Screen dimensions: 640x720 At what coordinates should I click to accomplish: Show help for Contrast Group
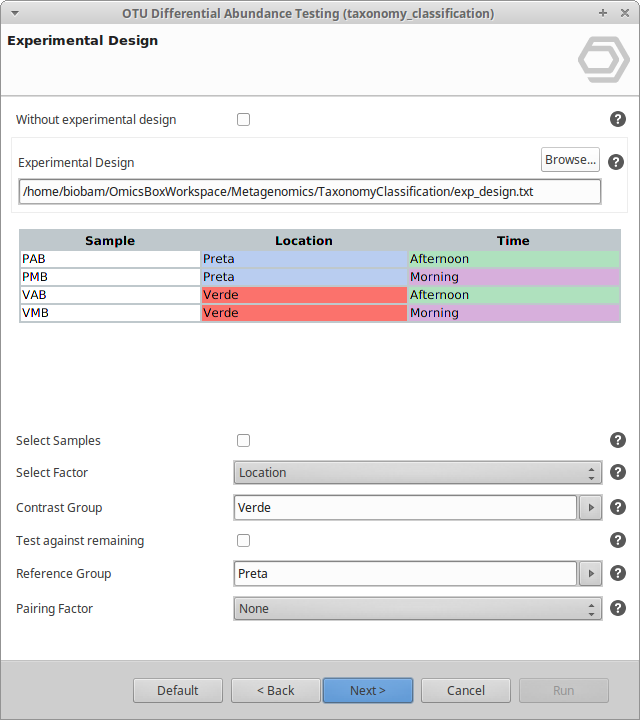click(x=618, y=508)
